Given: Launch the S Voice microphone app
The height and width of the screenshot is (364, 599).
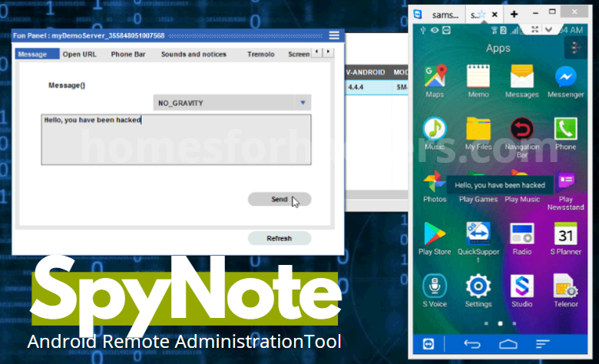Looking at the screenshot, I should tap(435, 286).
